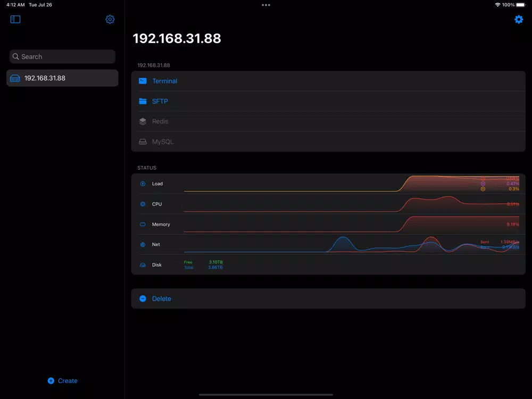Click the 3.10TB free value
This screenshot has height=399, width=532.
[x=216, y=262]
